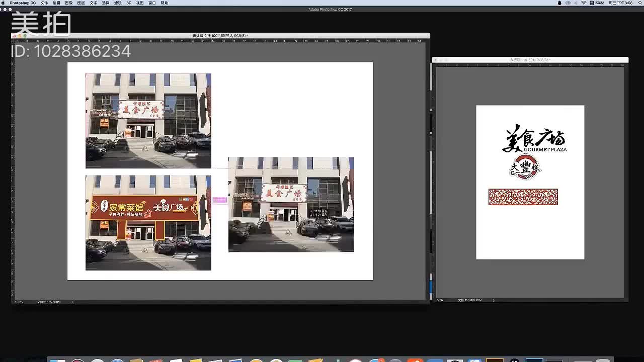Select the bottom-left photo with 家常菜馆 signboard

148,223
